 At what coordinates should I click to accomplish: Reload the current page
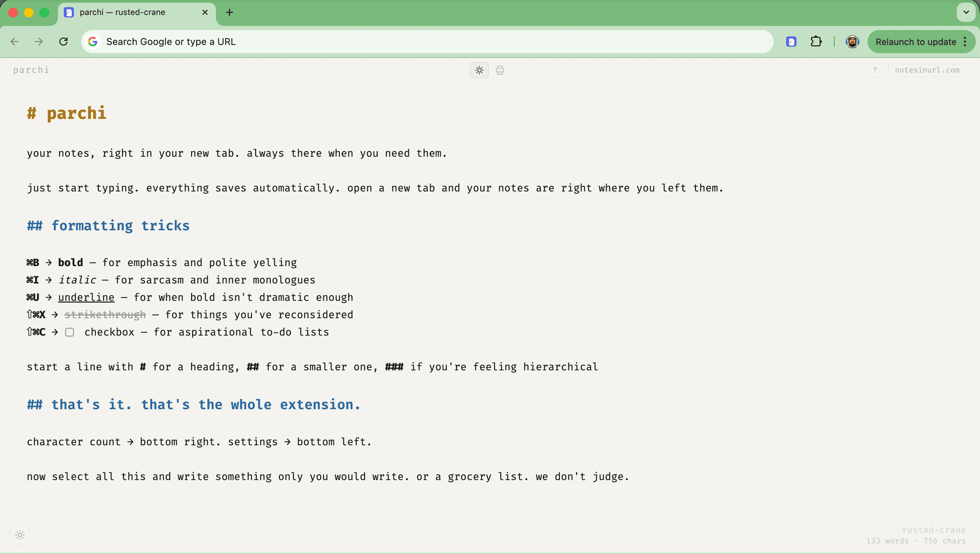(x=63, y=42)
